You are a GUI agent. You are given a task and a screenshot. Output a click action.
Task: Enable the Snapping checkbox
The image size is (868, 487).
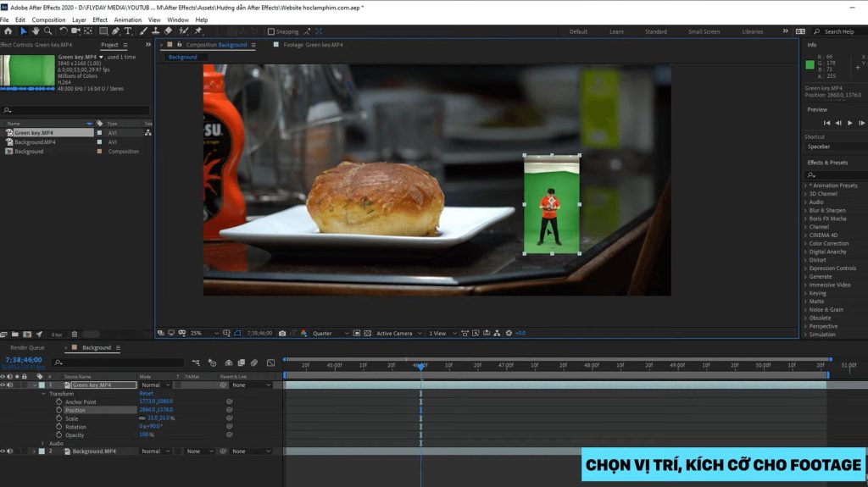[271, 31]
